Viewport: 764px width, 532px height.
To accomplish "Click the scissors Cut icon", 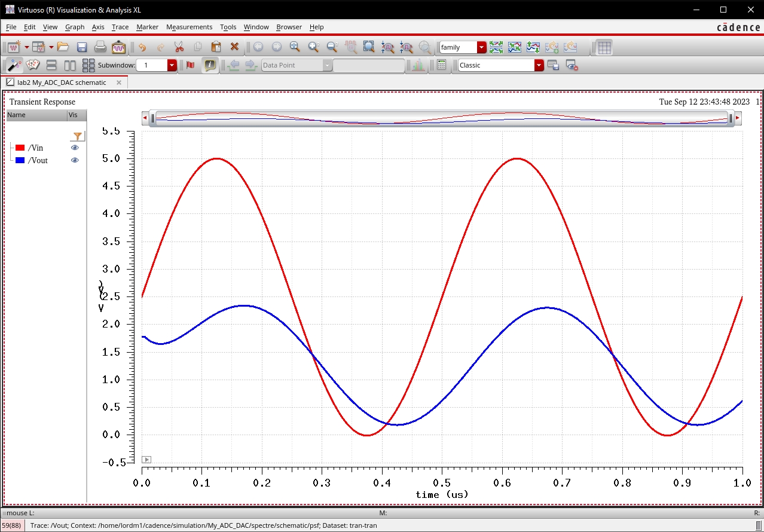I will click(179, 47).
